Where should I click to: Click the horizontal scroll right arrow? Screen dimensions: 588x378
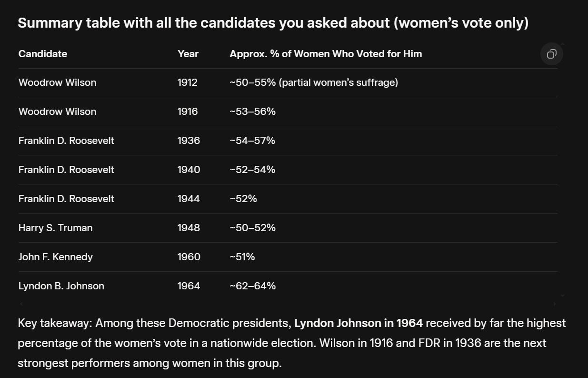(x=554, y=304)
